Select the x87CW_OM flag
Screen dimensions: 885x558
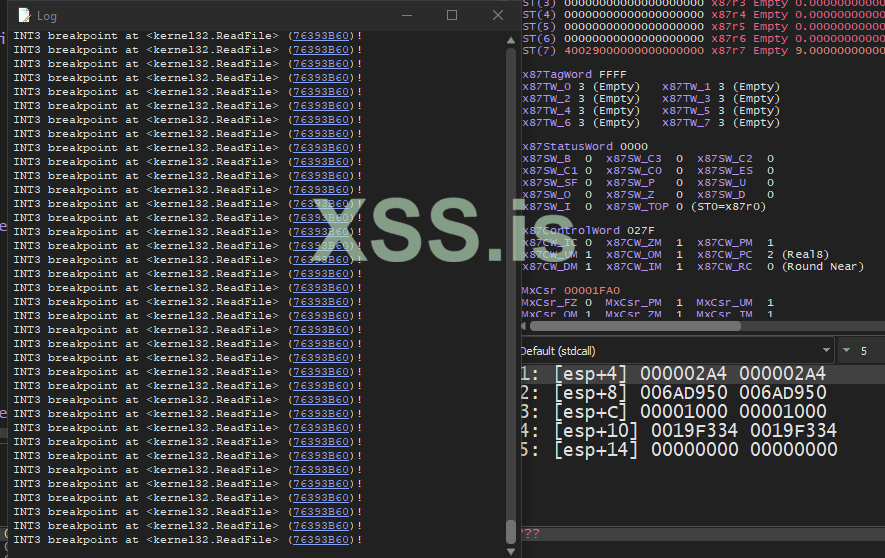coord(645,254)
